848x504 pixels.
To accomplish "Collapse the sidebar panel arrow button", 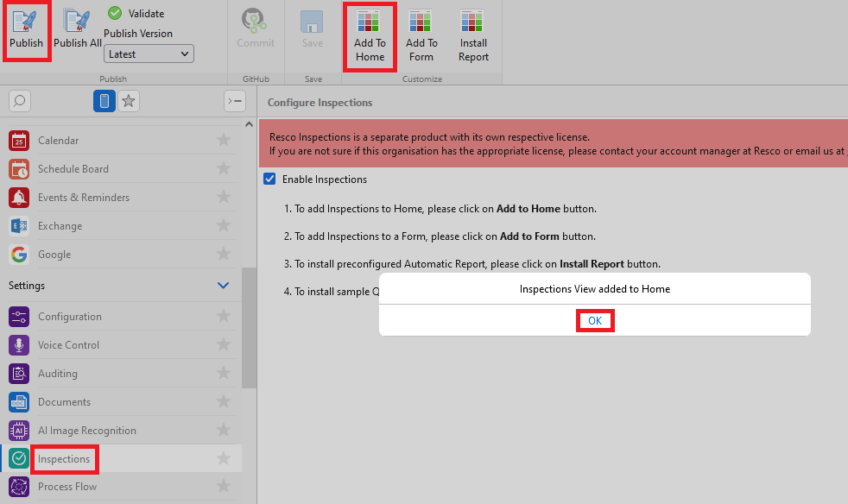I will [x=234, y=101].
